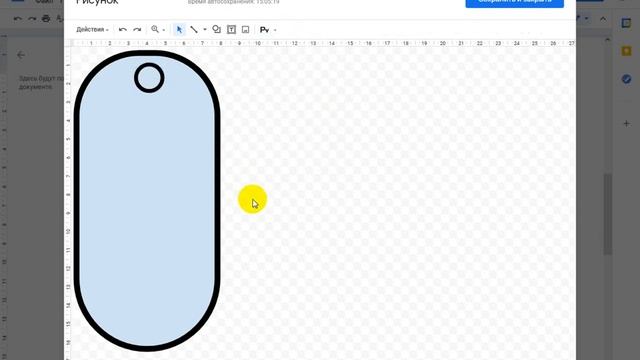Click the Docs document vertical scrollbar

point(608,214)
